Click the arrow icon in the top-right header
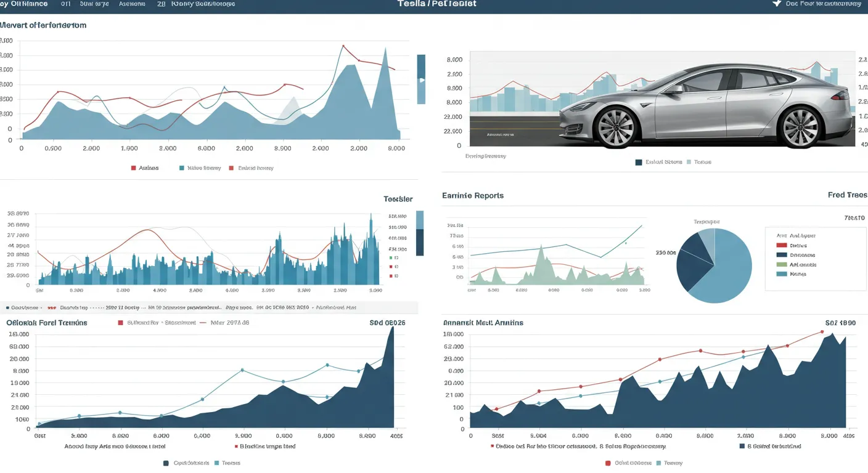Image resolution: width=868 pixels, height=473 pixels. click(777, 4)
